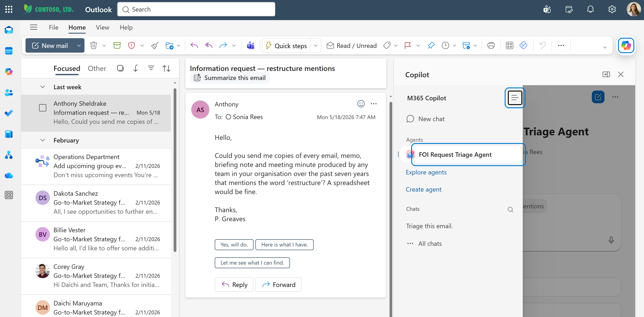This screenshot has height=317, width=644.
Task: Click Create agent link
Action: point(424,190)
